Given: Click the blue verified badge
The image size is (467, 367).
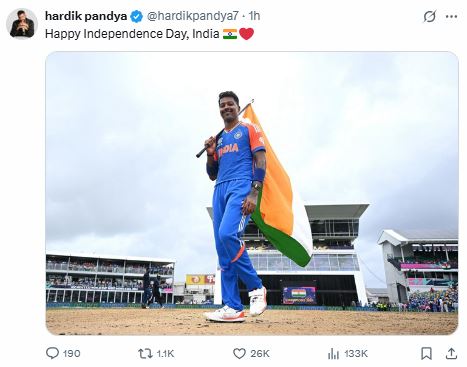Looking at the screenshot, I should (136, 16).
